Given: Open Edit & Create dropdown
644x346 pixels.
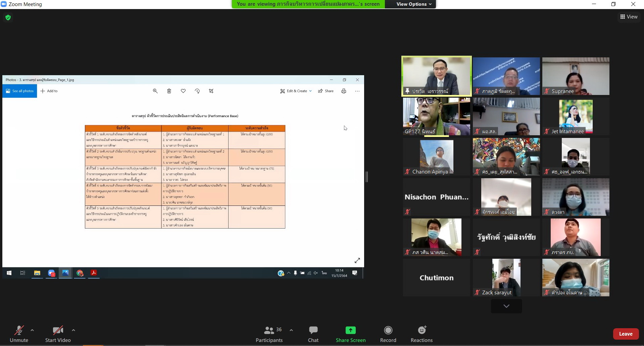Looking at the screenshot, I should tap(296, 91).
